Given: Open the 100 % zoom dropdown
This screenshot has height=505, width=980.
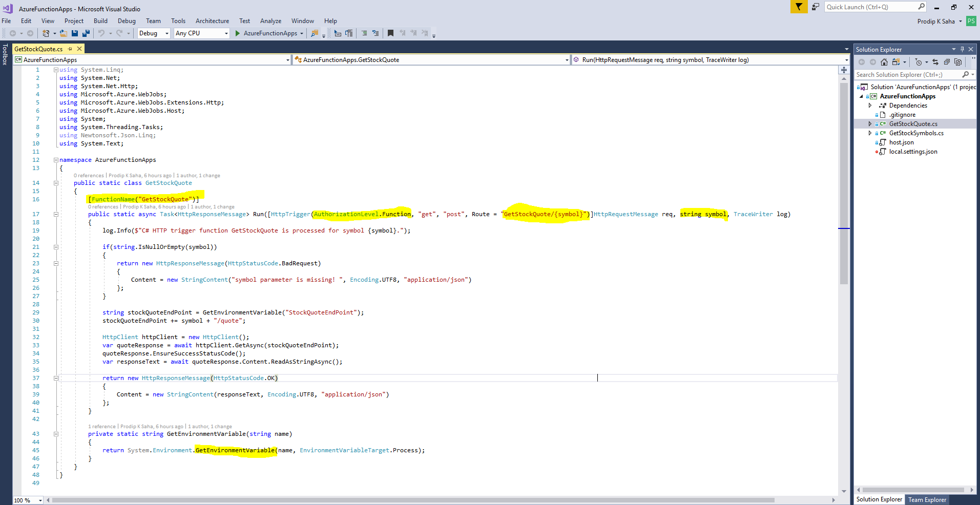Looking at the screenshot, I should point(28,500).
